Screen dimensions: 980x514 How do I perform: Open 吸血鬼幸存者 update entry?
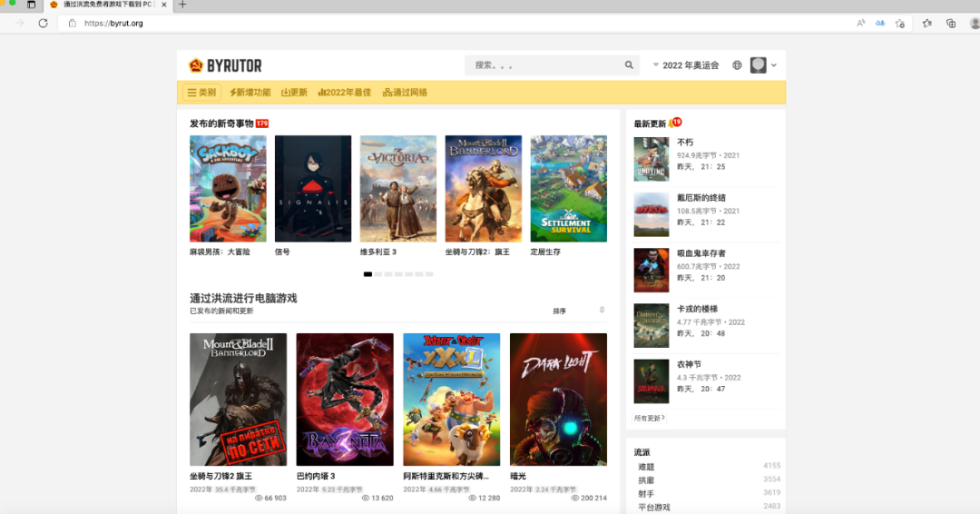(706, 270)
